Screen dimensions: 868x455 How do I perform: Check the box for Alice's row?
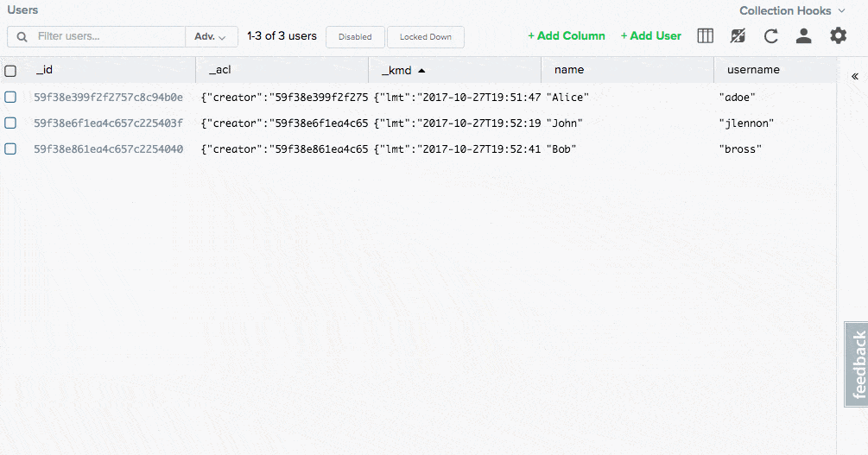[10, 98]
